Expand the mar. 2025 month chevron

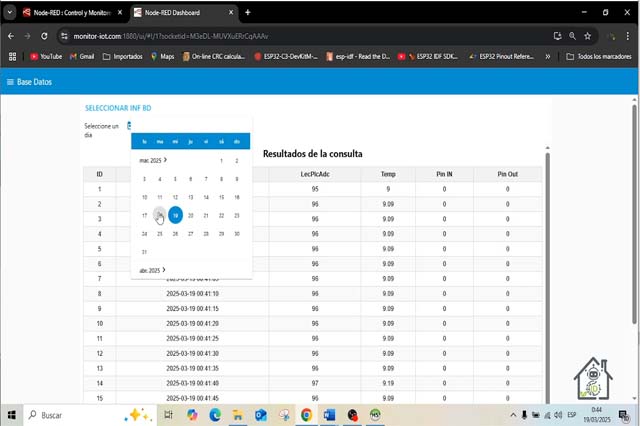[165, 160]
